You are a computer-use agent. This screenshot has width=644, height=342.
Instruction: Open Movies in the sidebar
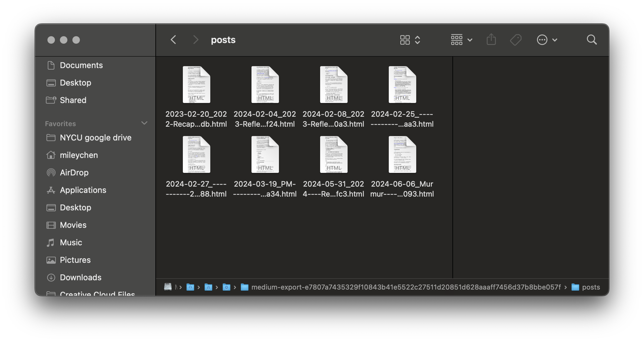[73, 225]
